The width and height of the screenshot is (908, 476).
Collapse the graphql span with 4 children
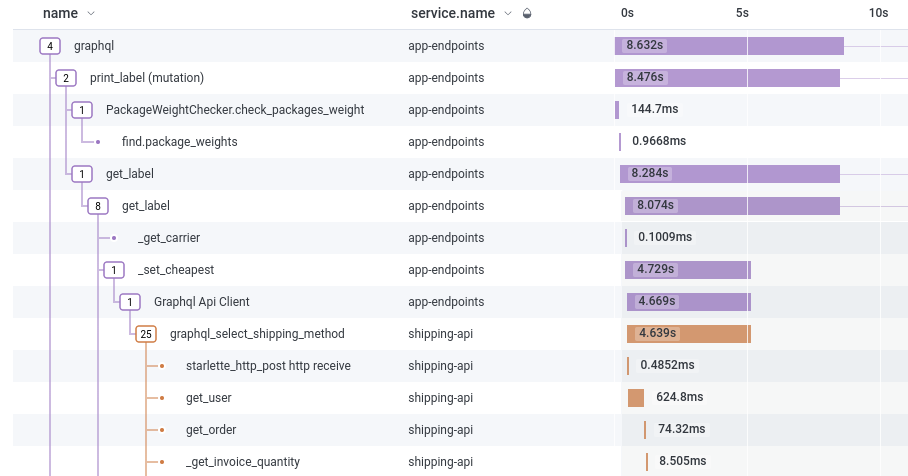pos(50,46)
